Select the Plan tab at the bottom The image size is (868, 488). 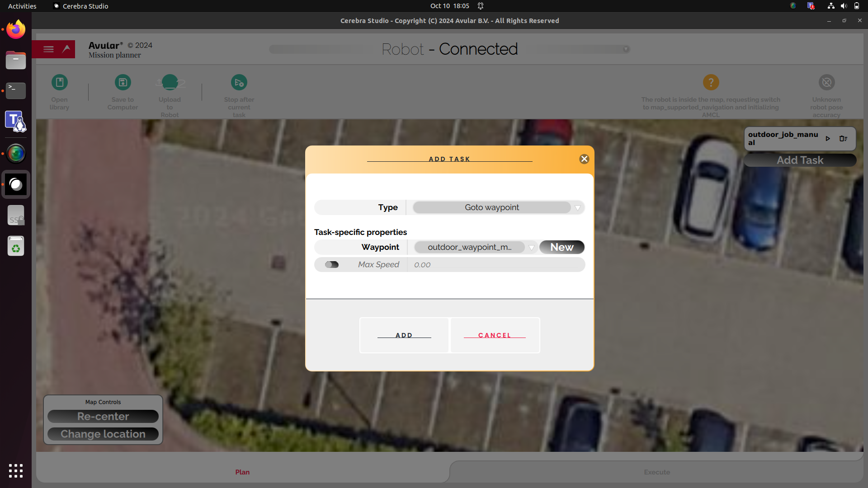(x=242, y=471)
